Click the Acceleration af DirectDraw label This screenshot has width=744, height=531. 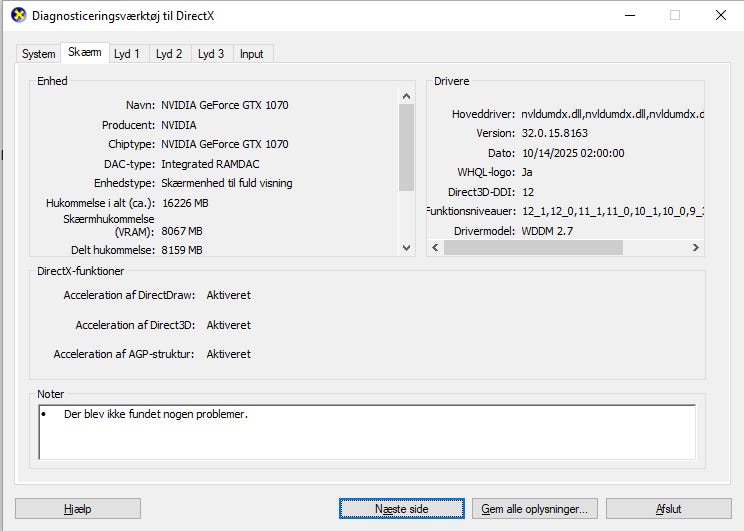point(130,295)
